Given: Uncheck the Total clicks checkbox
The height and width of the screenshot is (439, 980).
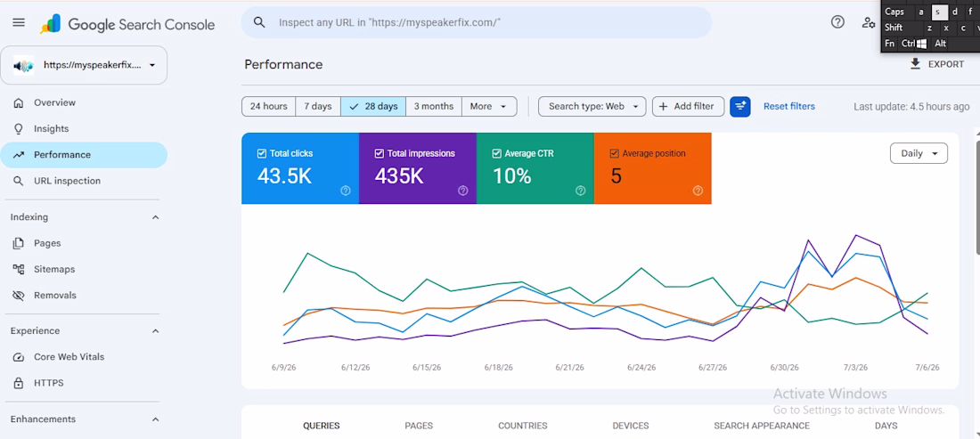Looking at the screenshot, I should coord(261,153).
